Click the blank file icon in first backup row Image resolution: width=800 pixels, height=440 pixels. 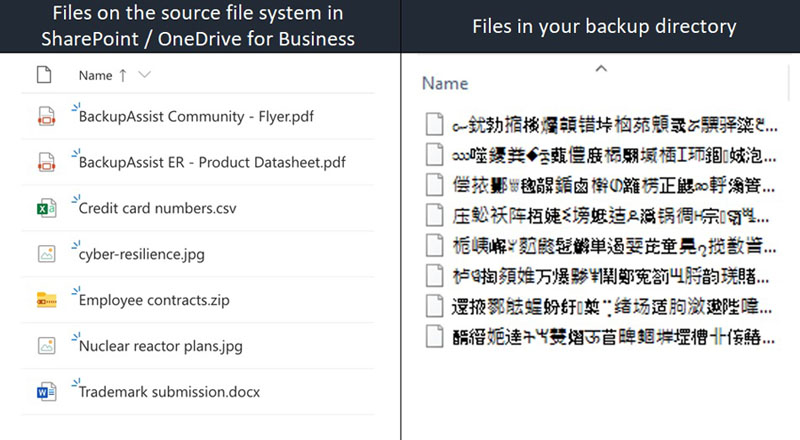click(x=434, y=125)
